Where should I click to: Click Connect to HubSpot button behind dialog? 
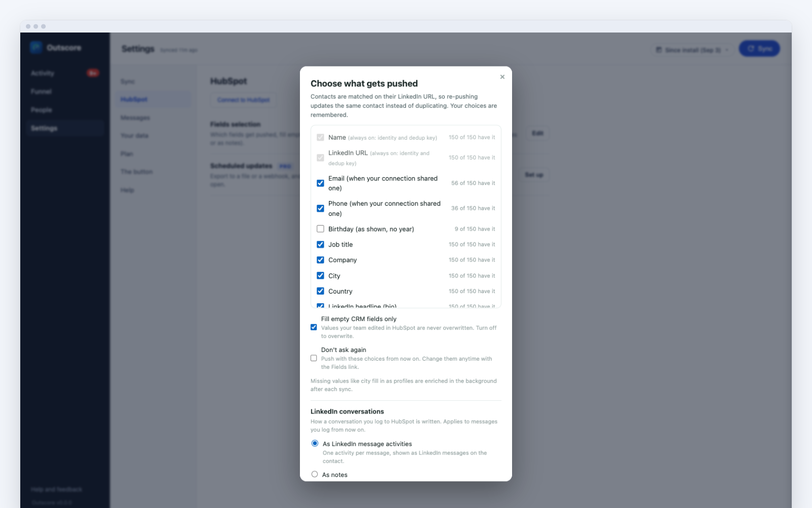[244, 100]
